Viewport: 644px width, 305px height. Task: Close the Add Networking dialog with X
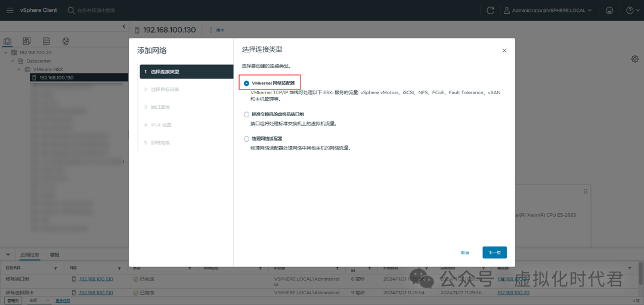(504, 51)
